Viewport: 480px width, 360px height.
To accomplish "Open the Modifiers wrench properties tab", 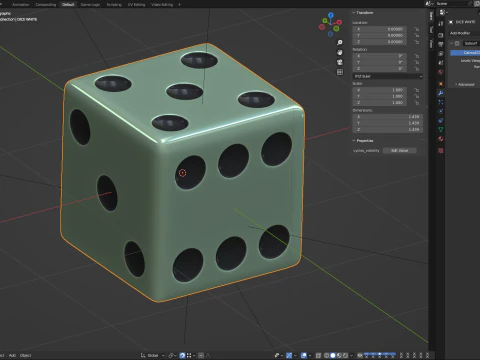I will coord(441,93).
